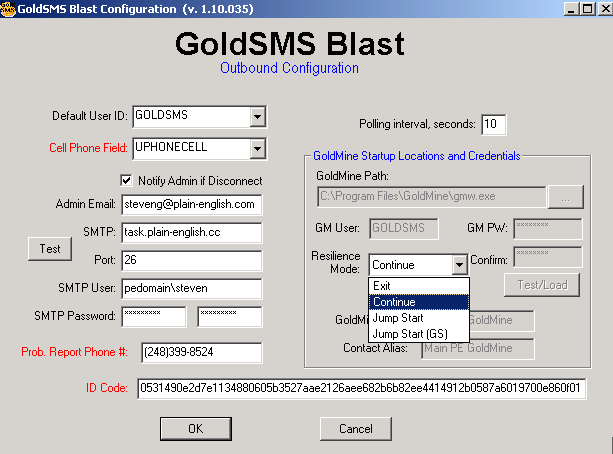Click the Admin Email field
613x454 pixels.
click(192, 205)
